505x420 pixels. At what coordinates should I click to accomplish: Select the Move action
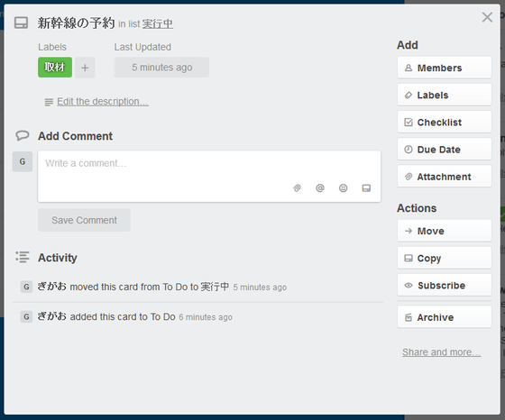pos(444,231)
